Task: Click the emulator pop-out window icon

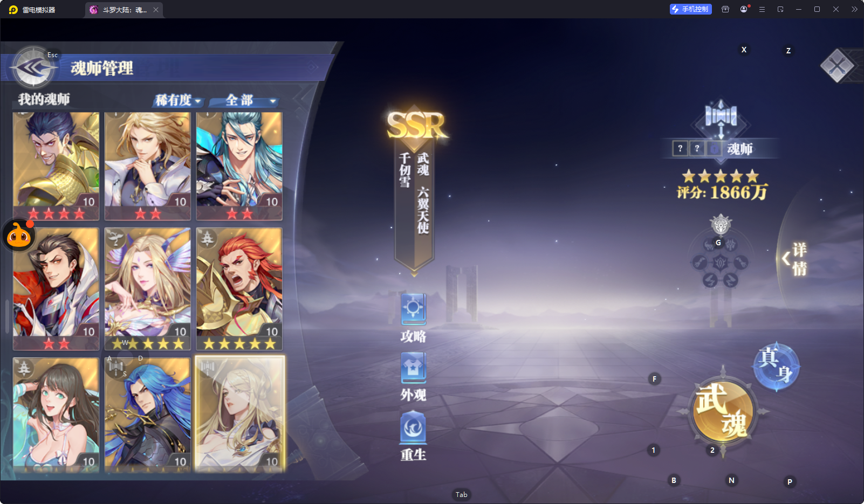Action: (780, 9)
